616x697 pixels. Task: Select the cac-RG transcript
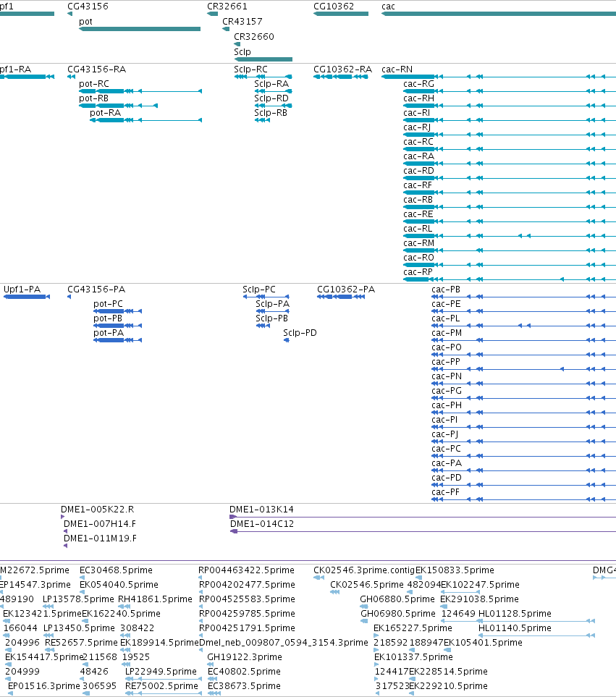tap(510, 91)
